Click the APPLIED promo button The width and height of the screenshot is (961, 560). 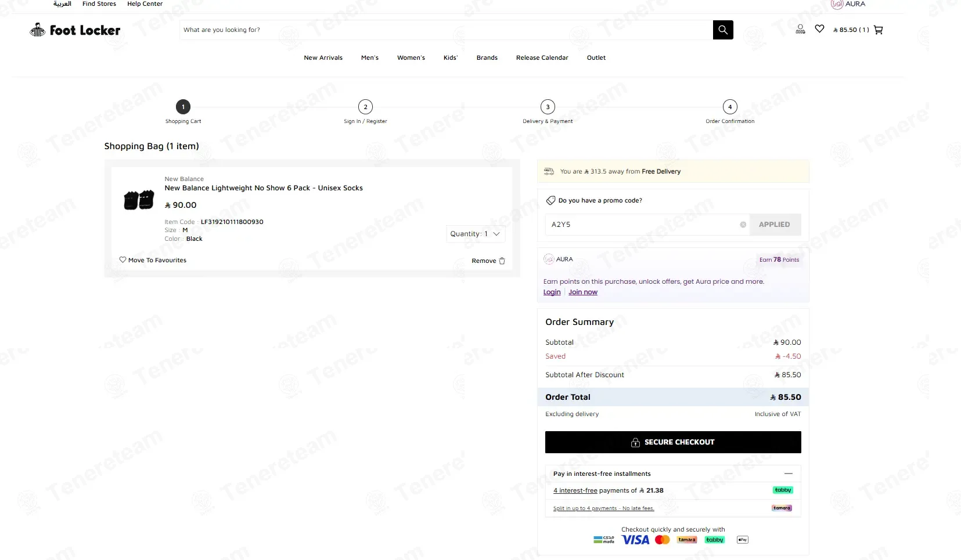tap(775, 225)
